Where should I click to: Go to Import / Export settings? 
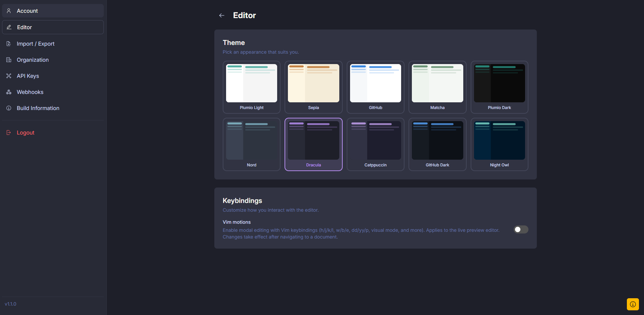click(53, 44)
